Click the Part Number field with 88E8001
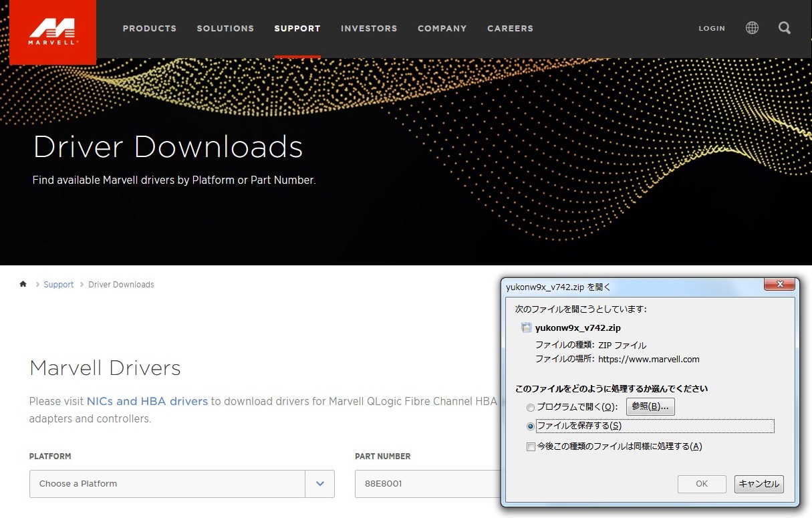Image resolution: width=812 pixels, height=518 pixels. pos(428,484)
